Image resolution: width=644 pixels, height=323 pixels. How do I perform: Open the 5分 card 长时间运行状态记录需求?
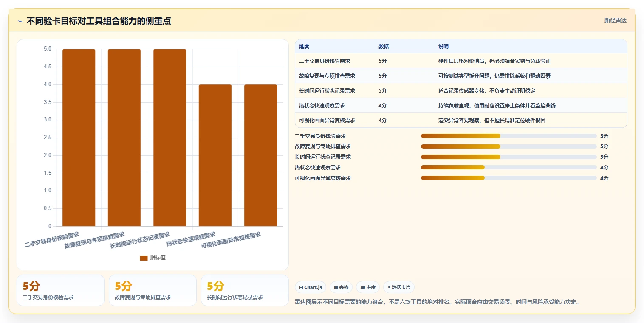coord(245,290)
